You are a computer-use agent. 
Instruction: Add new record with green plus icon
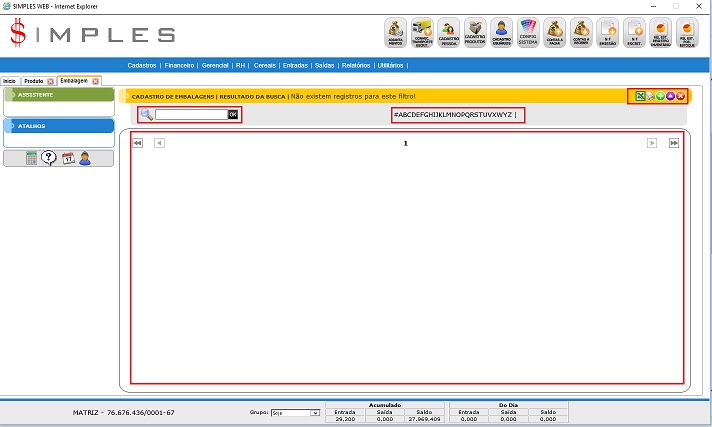660,96
